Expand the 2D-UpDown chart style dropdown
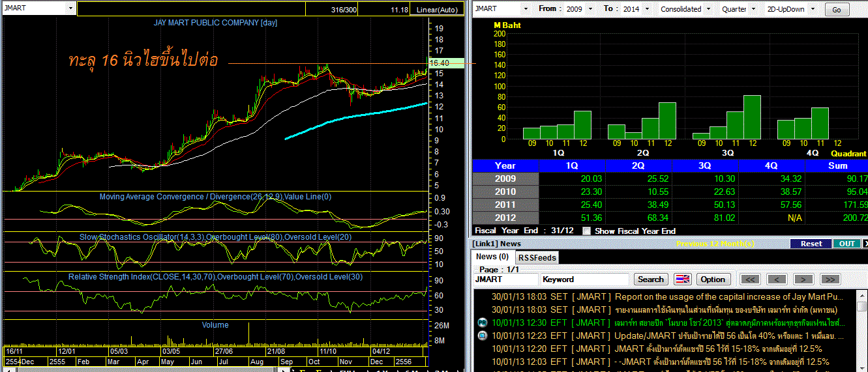Viewport: 868px width, 372px height. pyautogui.click(x=813, y=9)
